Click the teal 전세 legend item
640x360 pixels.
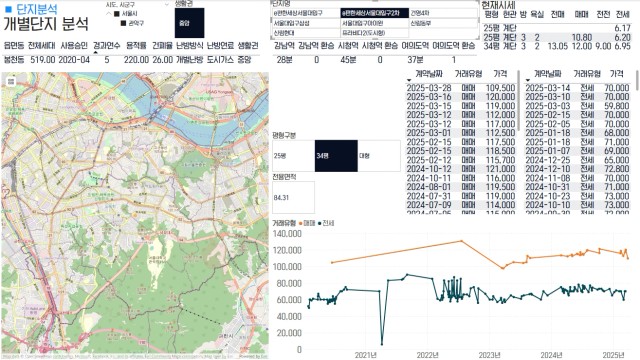point(326,223)
